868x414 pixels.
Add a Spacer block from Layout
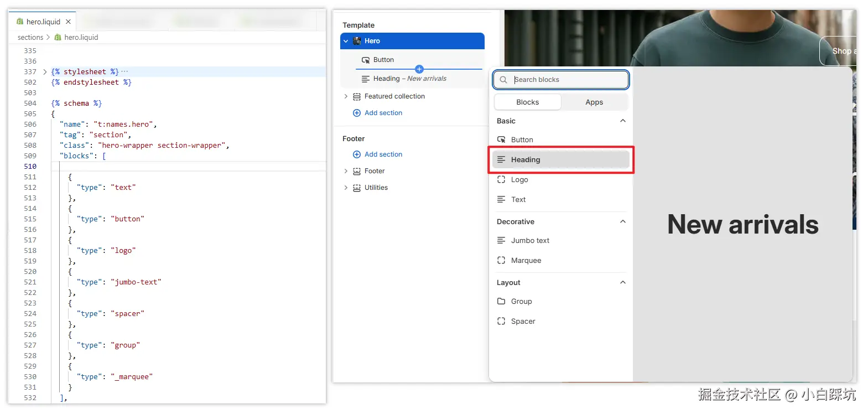tap(561, 321)
